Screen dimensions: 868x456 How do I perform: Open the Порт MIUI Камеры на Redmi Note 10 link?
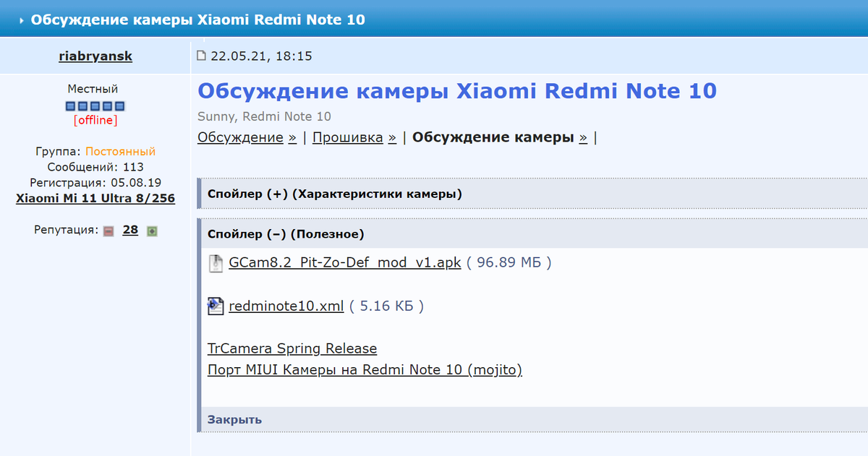coord(365,370)
